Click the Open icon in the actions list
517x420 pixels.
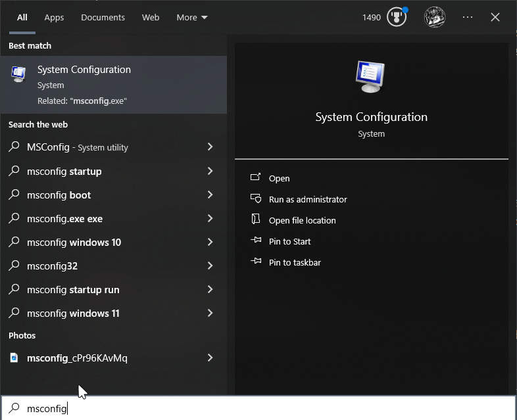(x=255, y=177)
